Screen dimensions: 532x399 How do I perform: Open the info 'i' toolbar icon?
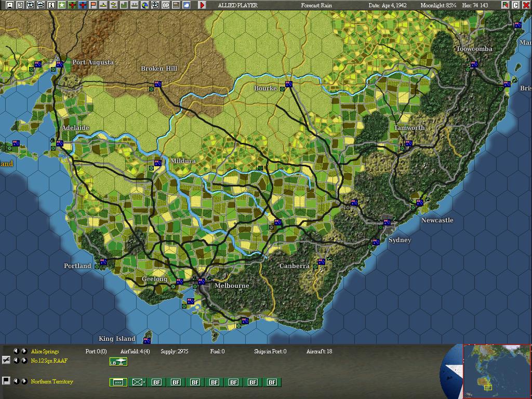51,5
